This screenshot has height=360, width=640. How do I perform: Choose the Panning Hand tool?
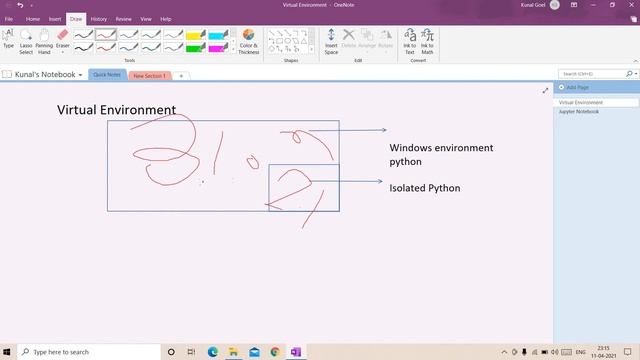click(44, 42)
